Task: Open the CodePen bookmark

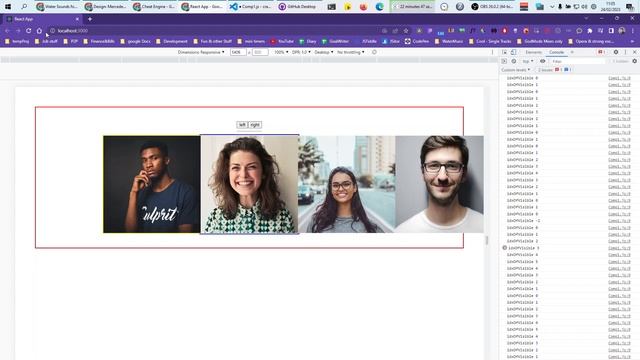Action: [417, 41]
